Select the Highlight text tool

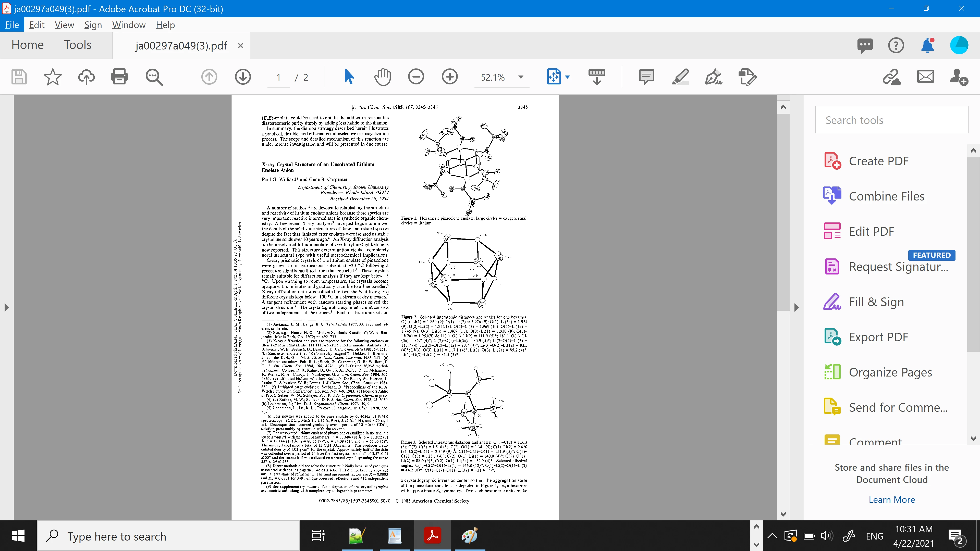pos(680,77)
